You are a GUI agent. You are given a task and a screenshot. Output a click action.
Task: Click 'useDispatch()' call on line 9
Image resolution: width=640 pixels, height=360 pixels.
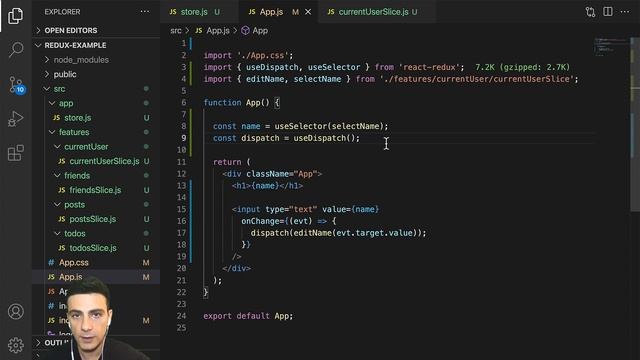324,138
